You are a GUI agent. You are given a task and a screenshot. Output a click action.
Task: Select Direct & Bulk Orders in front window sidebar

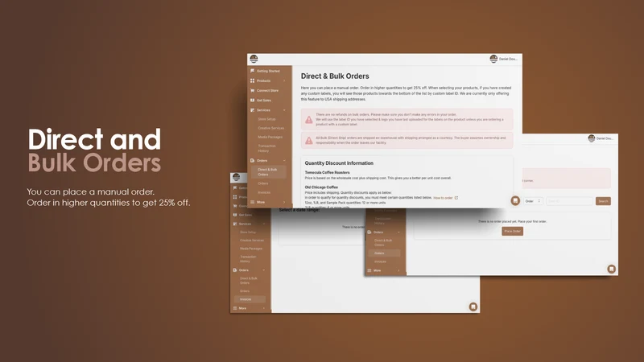click(269, 172)
